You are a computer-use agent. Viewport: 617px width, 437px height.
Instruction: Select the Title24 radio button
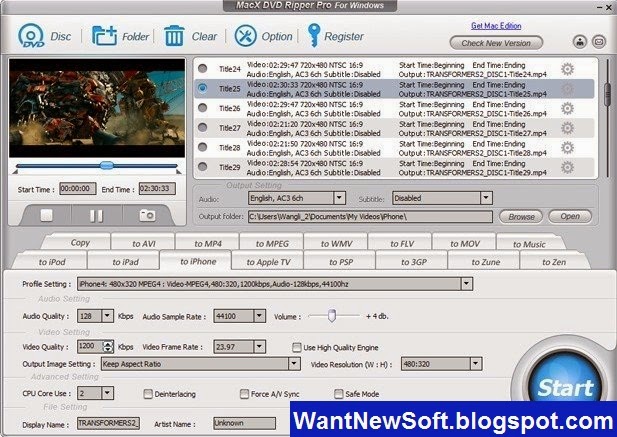(203, 68)
